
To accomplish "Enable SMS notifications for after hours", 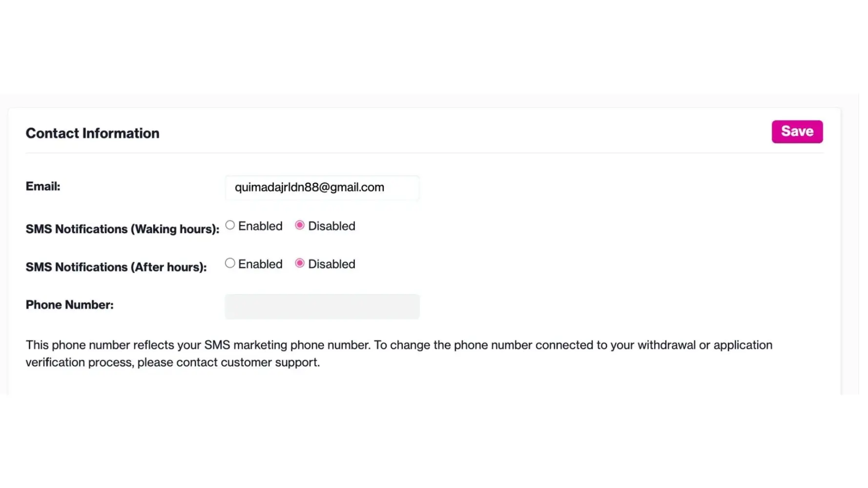I will (x=230, y=264).
